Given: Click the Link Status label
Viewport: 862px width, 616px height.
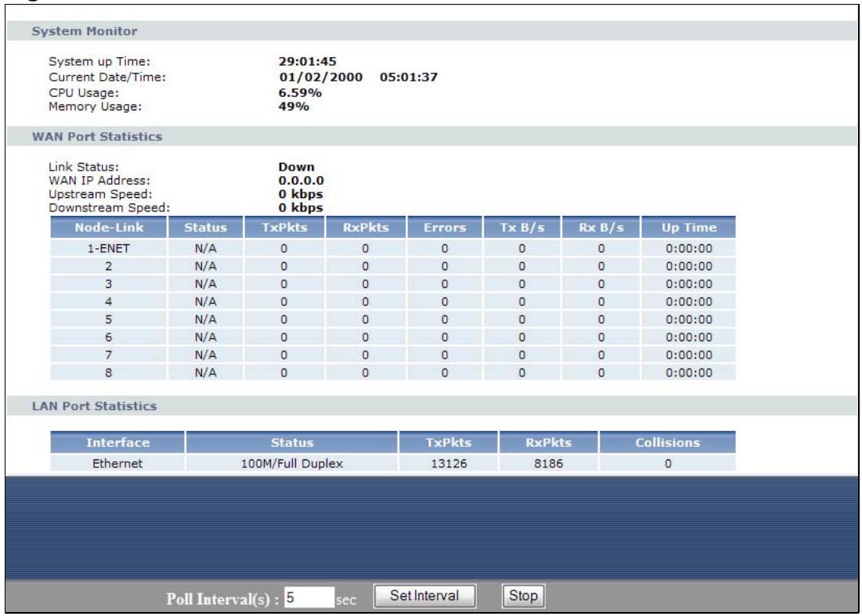Looking at the screenshot, I should [84, 167].
